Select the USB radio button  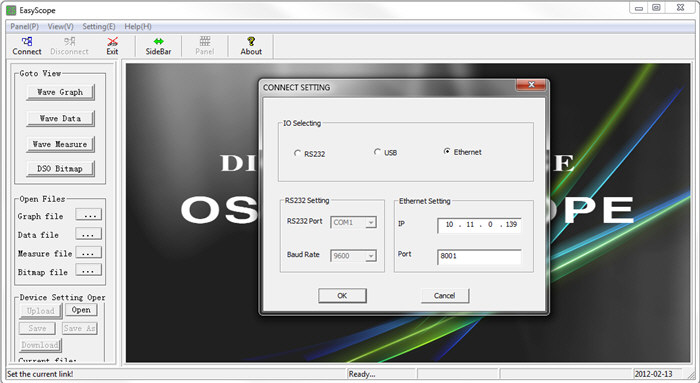(377, 152)
